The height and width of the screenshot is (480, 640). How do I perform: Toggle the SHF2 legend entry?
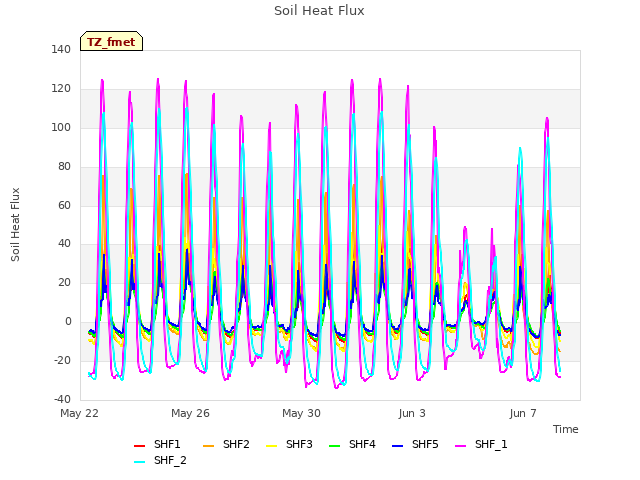(226, 444)
